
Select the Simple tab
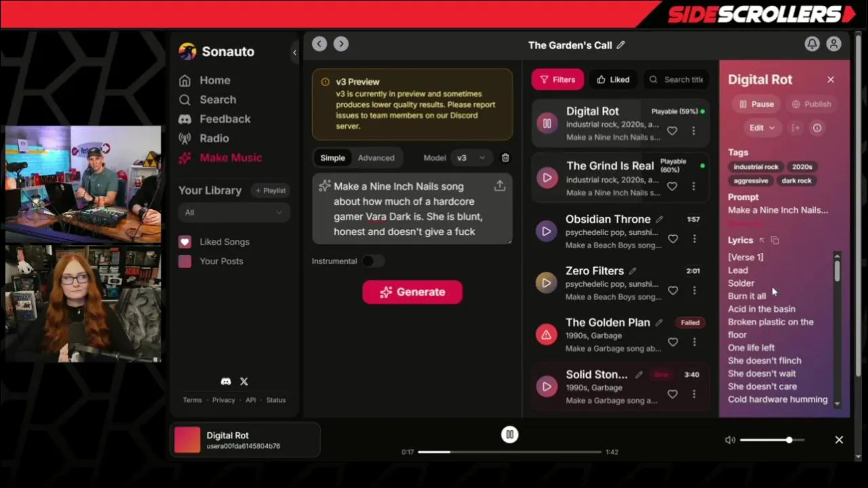[x=332, y=158]
